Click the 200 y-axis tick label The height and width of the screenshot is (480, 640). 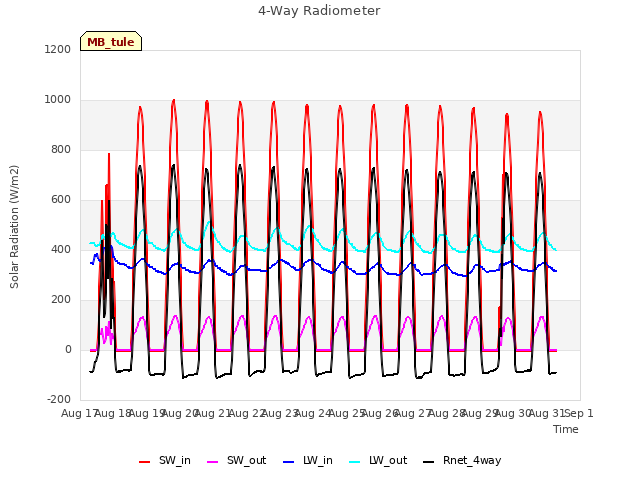61,300
